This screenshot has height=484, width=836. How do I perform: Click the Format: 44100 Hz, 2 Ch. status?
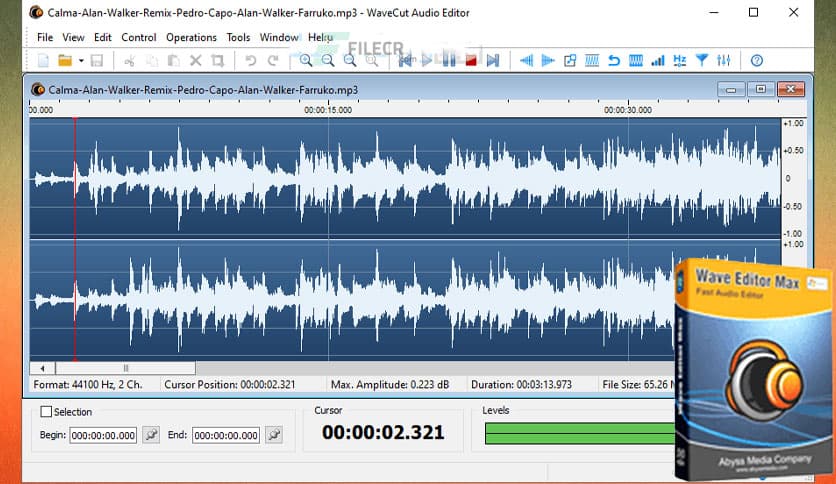tap(88, 384)
